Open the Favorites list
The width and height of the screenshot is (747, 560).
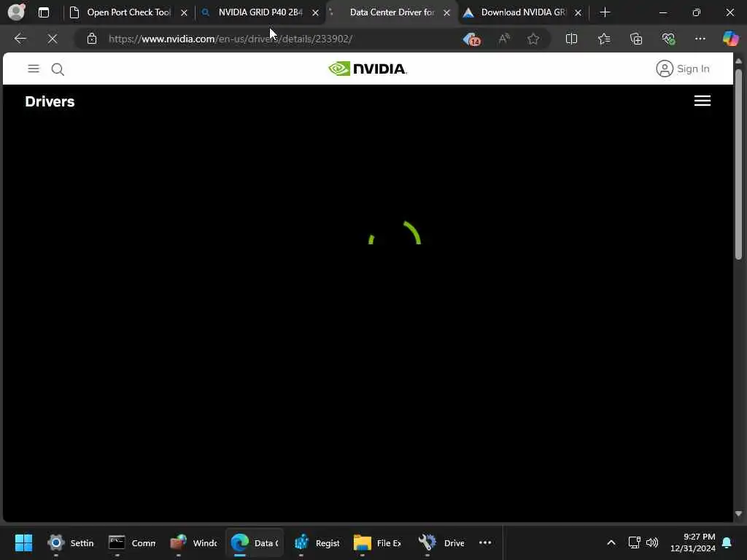[603, 39]
